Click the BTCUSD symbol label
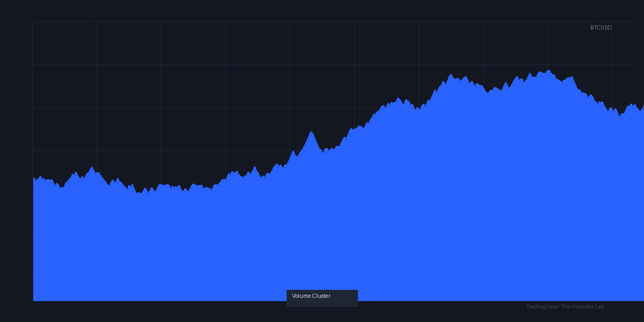 pos(601,27)
